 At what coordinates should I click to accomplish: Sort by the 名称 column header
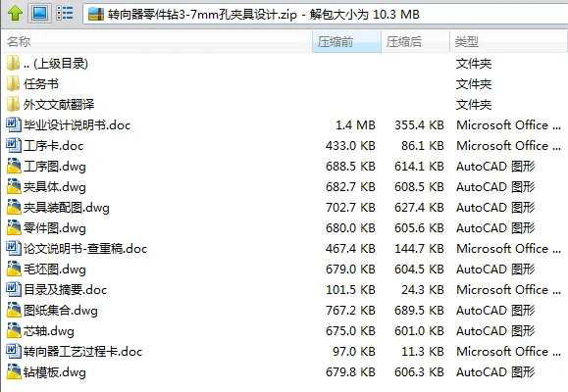pyautogui.click(x=158, y=41)
